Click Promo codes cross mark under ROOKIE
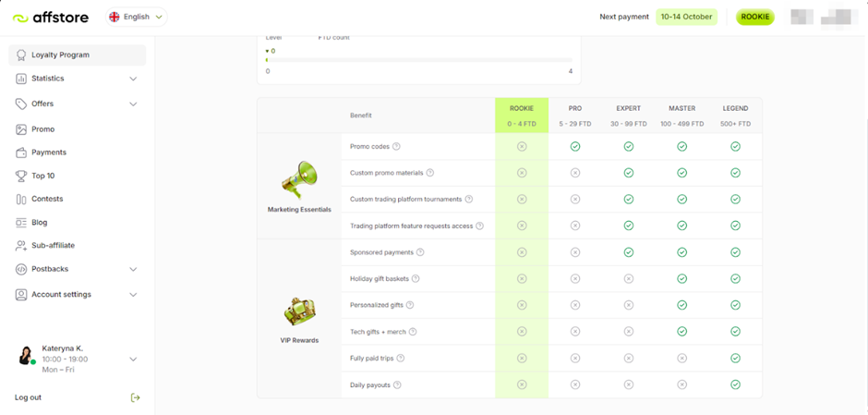This screenshot has width=868, height=415. point(522,146)
